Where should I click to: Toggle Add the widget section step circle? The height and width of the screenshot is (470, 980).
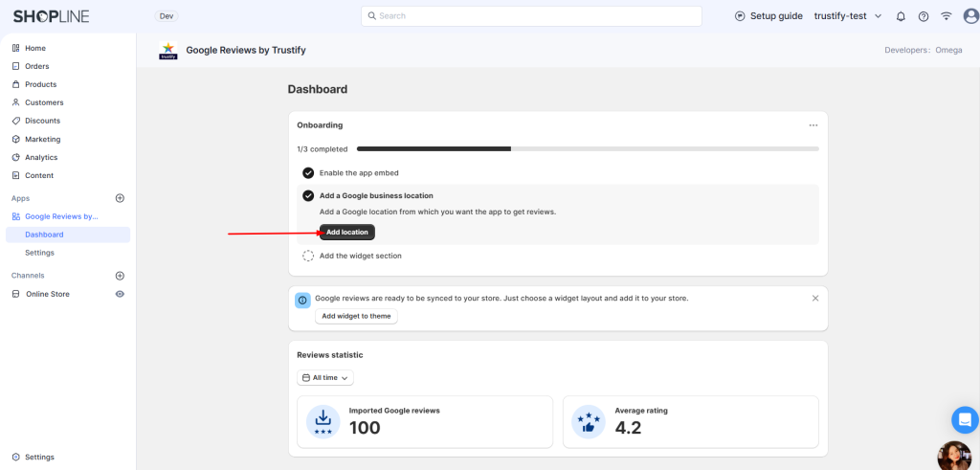click(x=308, y=256)
